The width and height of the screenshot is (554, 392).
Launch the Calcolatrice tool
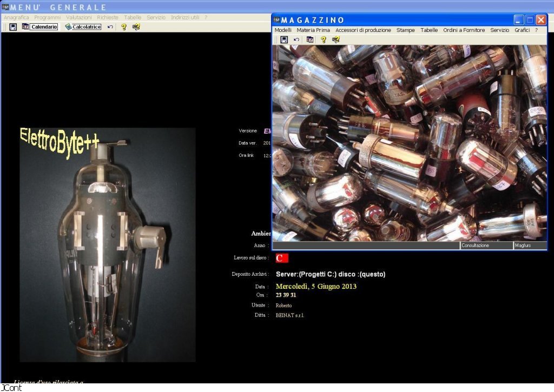[x=83, y=26]
